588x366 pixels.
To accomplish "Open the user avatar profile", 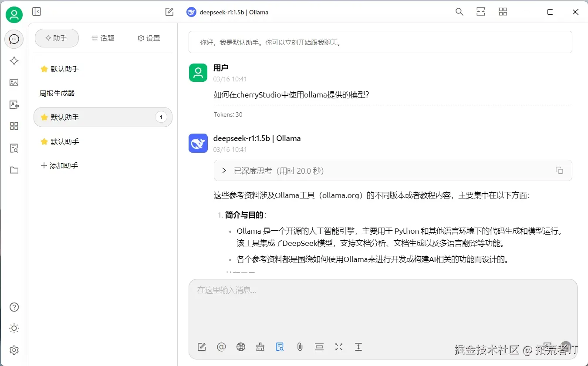I will click(x=14, y=15).
